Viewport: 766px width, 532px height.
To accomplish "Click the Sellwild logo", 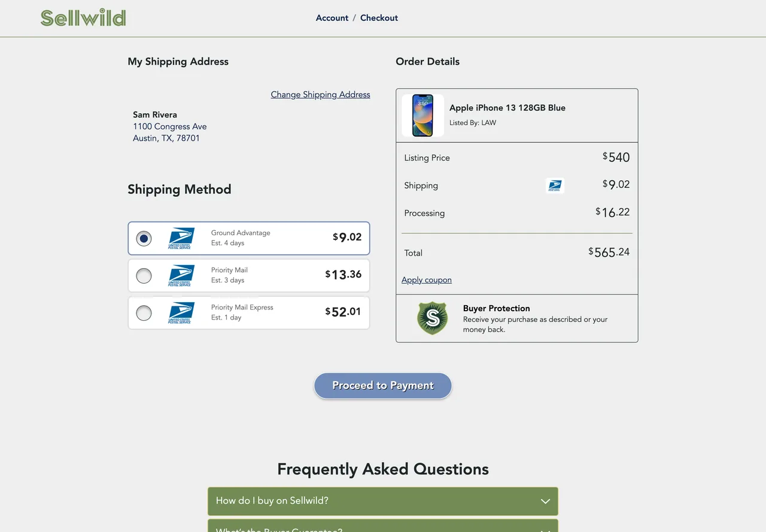I will [83, 18].
